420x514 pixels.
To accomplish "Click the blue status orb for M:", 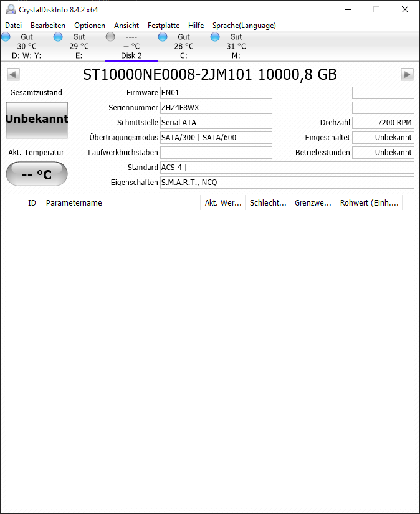I will pyautogui.click(x=215, y=37).
